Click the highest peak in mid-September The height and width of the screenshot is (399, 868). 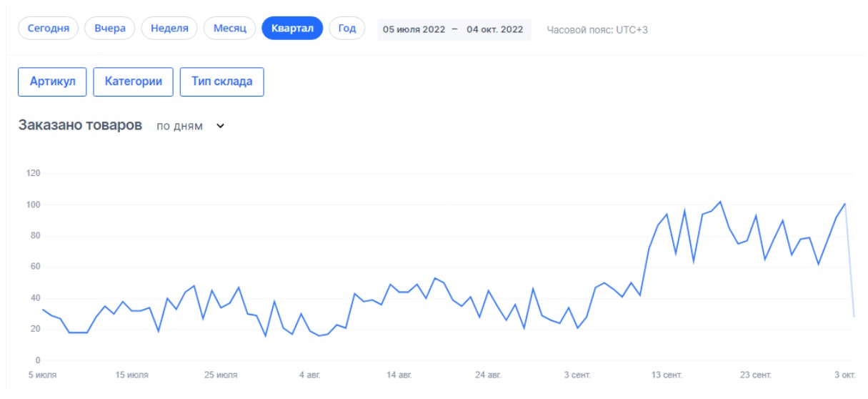pyautogui.click(x=720, y=202)
